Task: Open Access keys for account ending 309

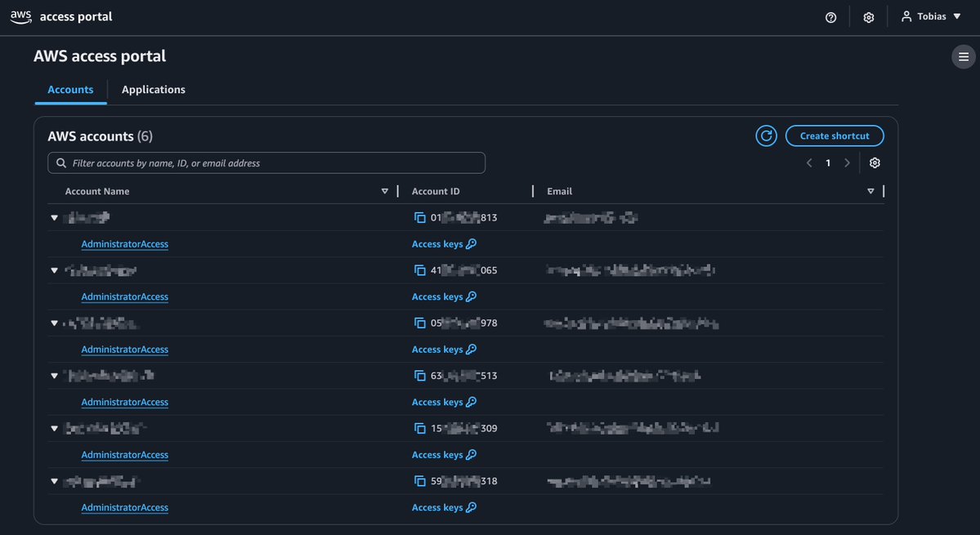Action: click(444, 454)
